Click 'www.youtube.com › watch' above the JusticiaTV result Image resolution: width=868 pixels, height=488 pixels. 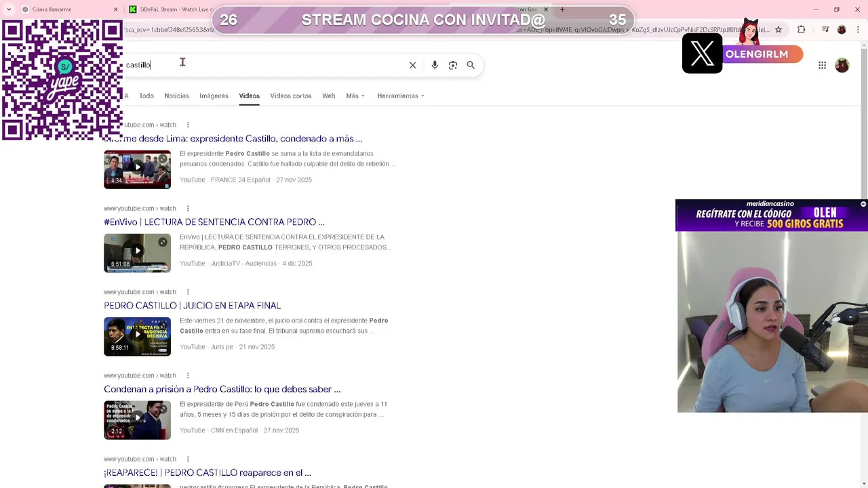point(140,208)
